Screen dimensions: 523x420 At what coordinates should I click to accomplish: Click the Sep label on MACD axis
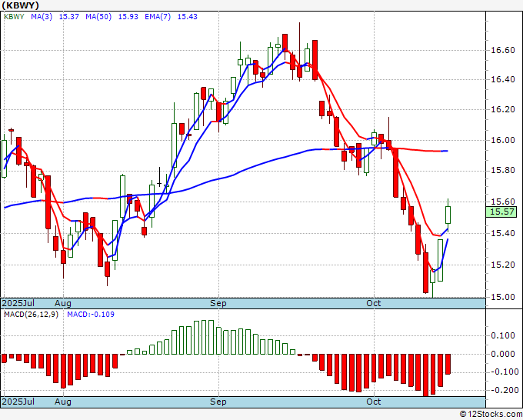click(218, 402)
